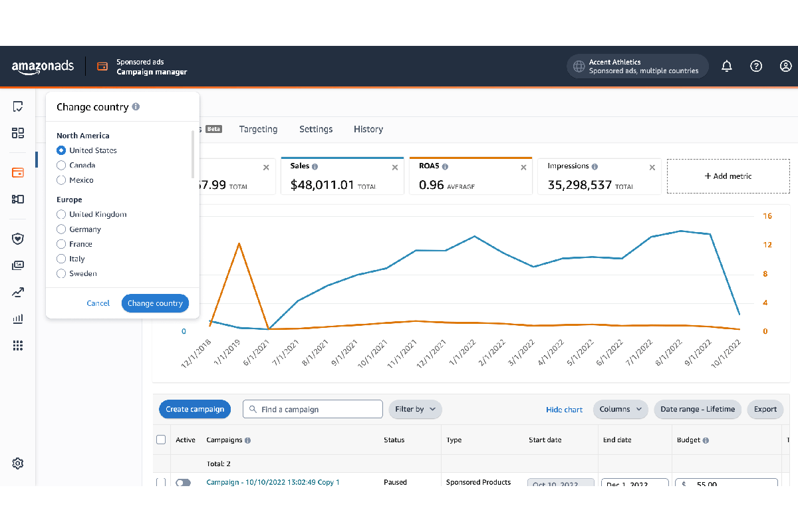Switch to the Targeting tab
The image size is (798, 532).
(259, 129)
